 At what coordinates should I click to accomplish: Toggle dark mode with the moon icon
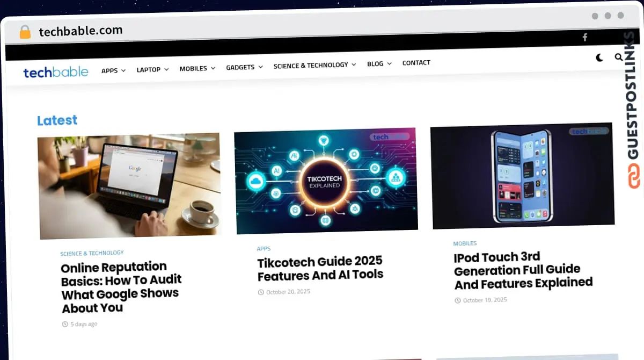point(598,57)
